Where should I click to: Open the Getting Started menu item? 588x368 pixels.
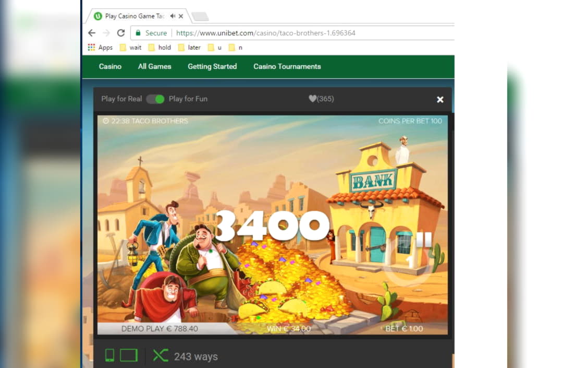212,66
